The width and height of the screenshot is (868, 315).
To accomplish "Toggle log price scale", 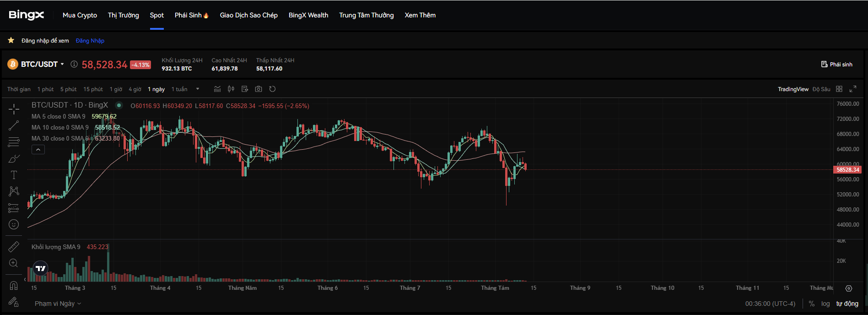I will [x=825, y=304].
